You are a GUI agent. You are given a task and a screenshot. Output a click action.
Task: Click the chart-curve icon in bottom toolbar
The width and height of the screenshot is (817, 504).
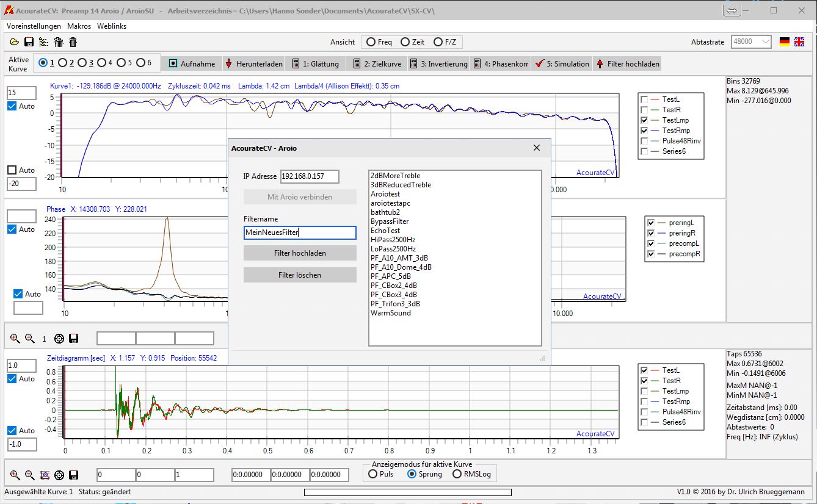click(x=45, y=475)
